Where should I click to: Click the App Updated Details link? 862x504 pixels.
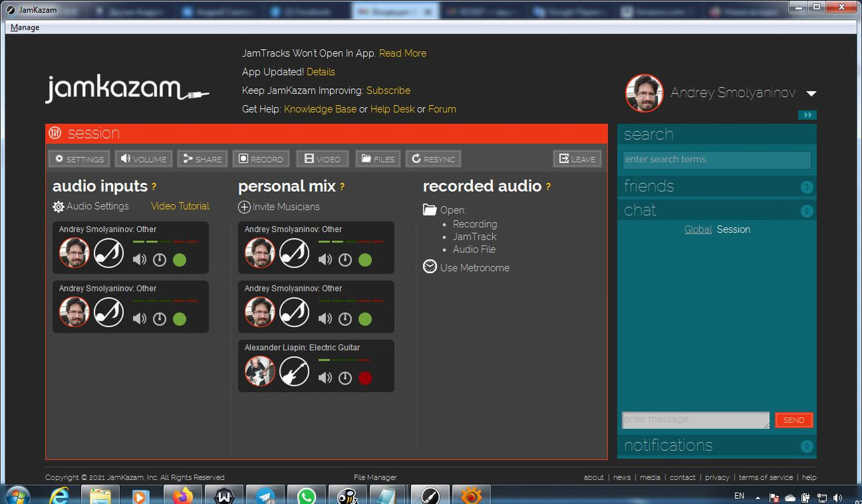pos(321,72)
